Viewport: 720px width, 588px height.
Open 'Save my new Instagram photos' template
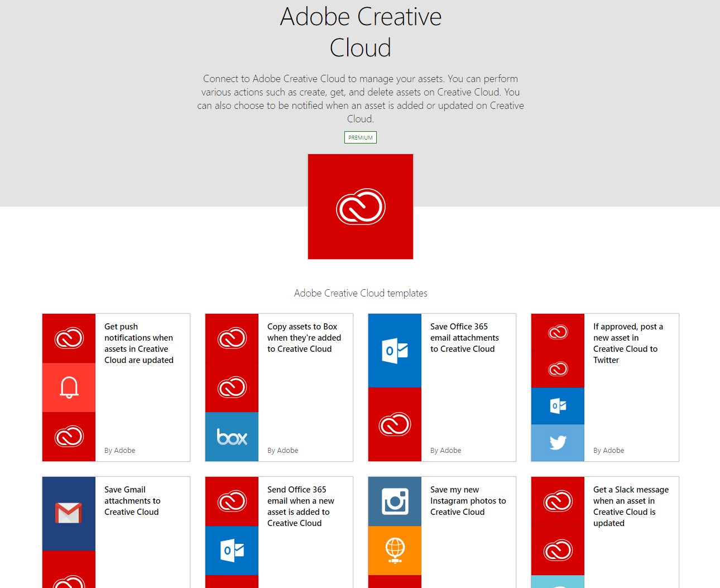468,501
